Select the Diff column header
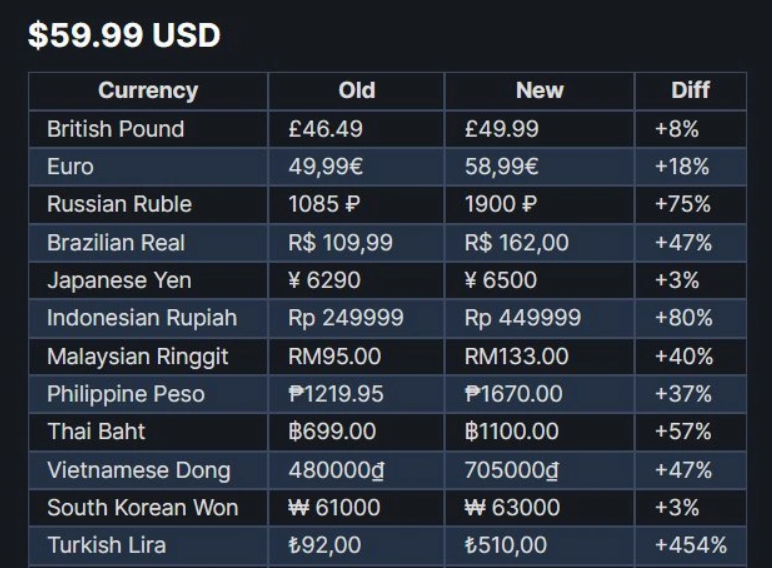Image resolution: width=772 pixels, height=568 pixels. click(690, 91)
